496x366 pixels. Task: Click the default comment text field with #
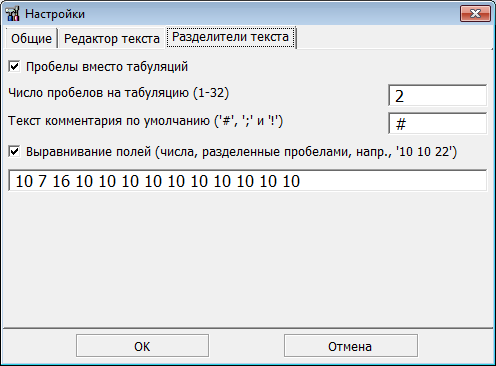[437, 124]
